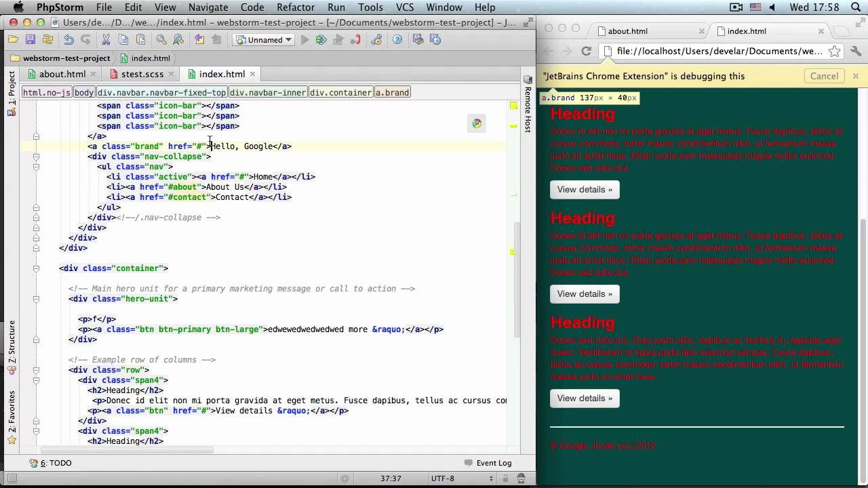Collapse the first div span4 fold marker
This screenshot has width=868, height=488.
point(37,380)
